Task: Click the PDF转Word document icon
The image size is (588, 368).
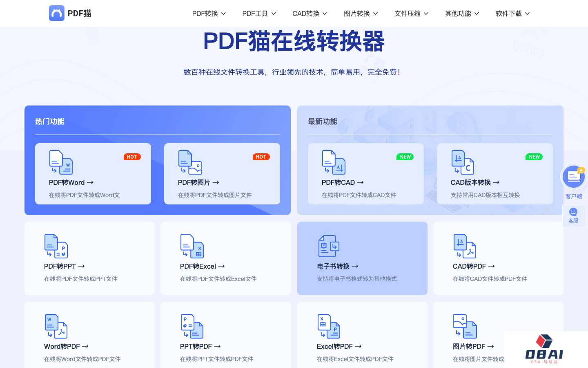Action: point(60,162)
